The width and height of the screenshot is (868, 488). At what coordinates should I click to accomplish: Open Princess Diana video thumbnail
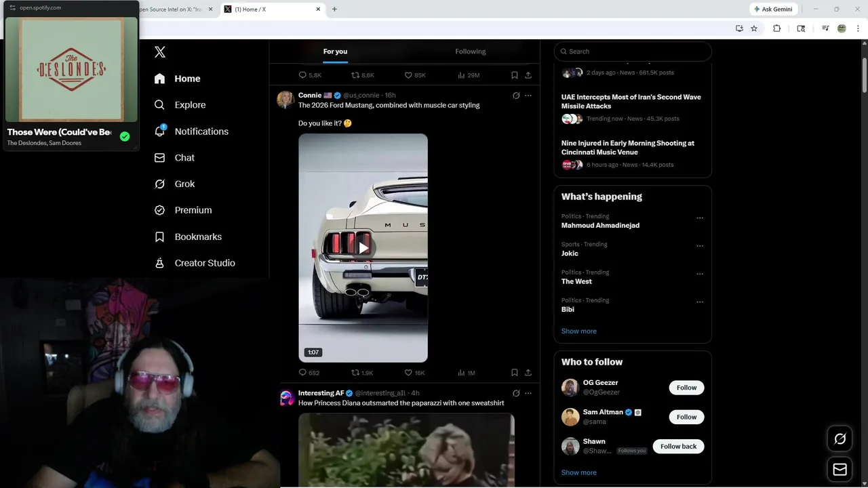(x=406, y=450)
